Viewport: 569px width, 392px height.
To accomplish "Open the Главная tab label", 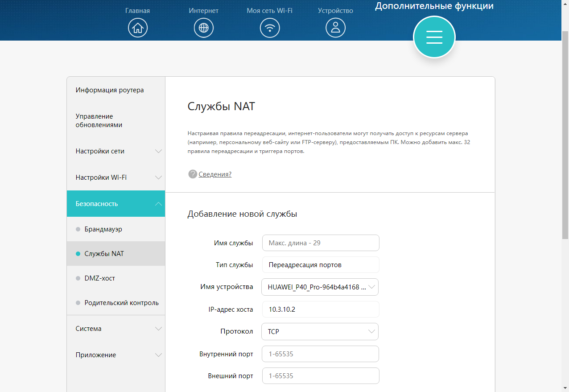I will click(137, 11).
